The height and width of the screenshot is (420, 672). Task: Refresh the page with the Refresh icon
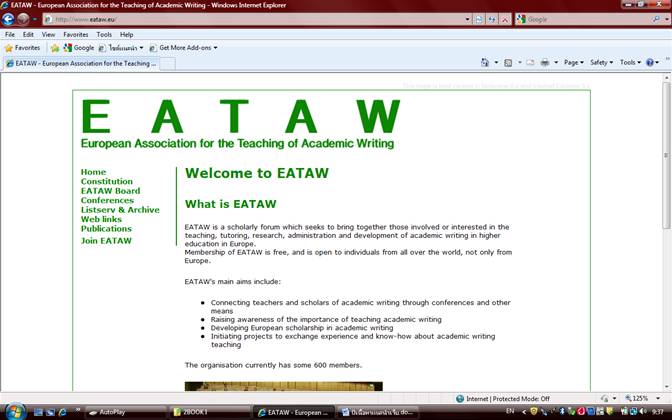tap(492, 19)
